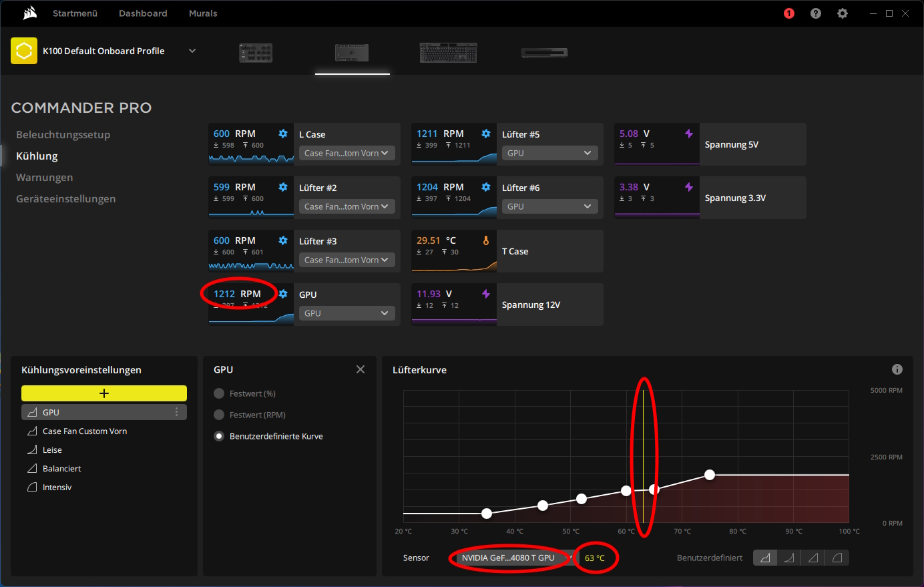Show Lüfterkurve info icon
924x587 pixels.
tap(897, 369)
